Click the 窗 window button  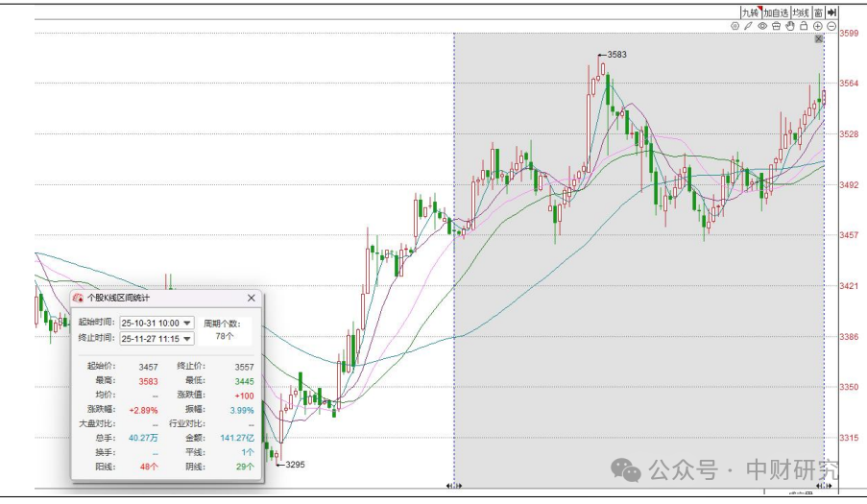click(818, 12)
